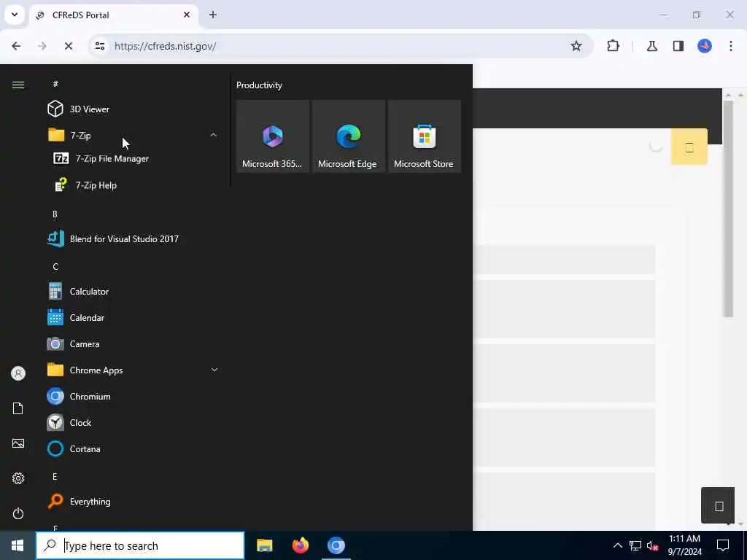Viewport: 747px width, 560px height.
Task: Click the dark square button at page bottom
Action: [718, 505]
